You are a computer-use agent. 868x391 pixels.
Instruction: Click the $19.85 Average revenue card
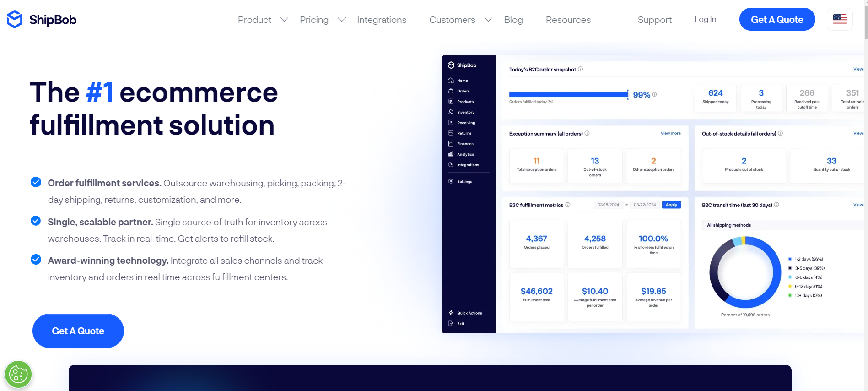653,297
